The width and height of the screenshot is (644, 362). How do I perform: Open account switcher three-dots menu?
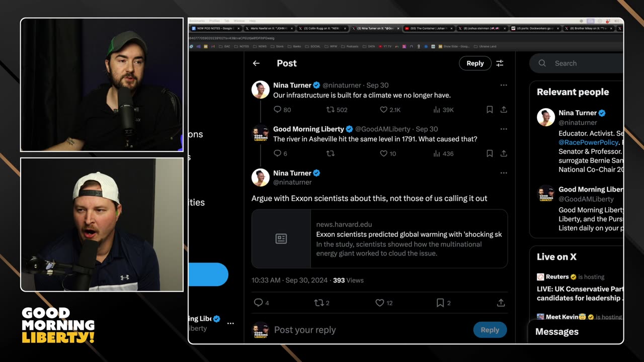[x=230, y=323]
